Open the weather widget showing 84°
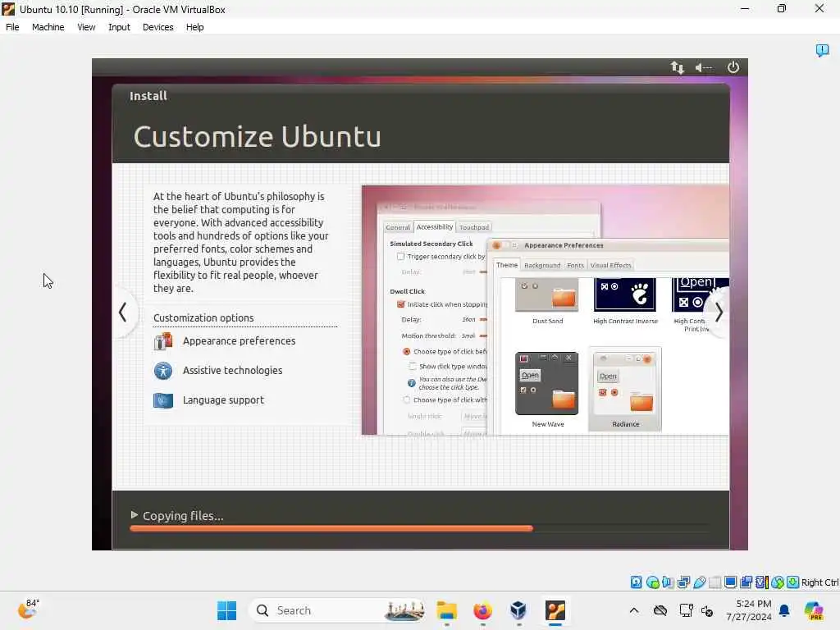This screenshot has height=630, width=840. click(x=29, y=609)
